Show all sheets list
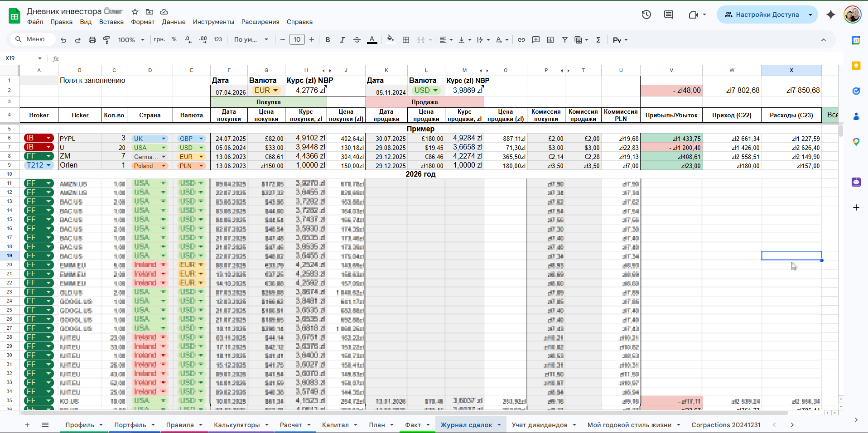The width and height of the screenshot is (868, 433). pyautogui.click(x=45, y=425)
